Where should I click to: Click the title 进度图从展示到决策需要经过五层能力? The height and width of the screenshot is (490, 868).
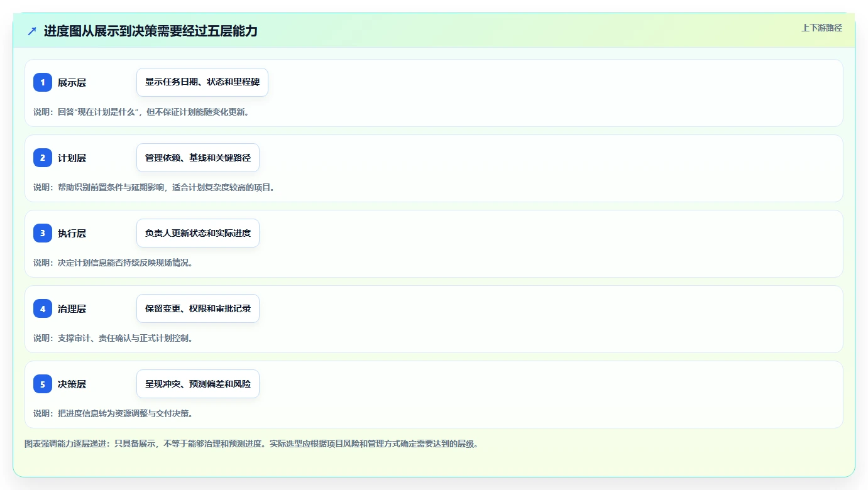[151, 31]
